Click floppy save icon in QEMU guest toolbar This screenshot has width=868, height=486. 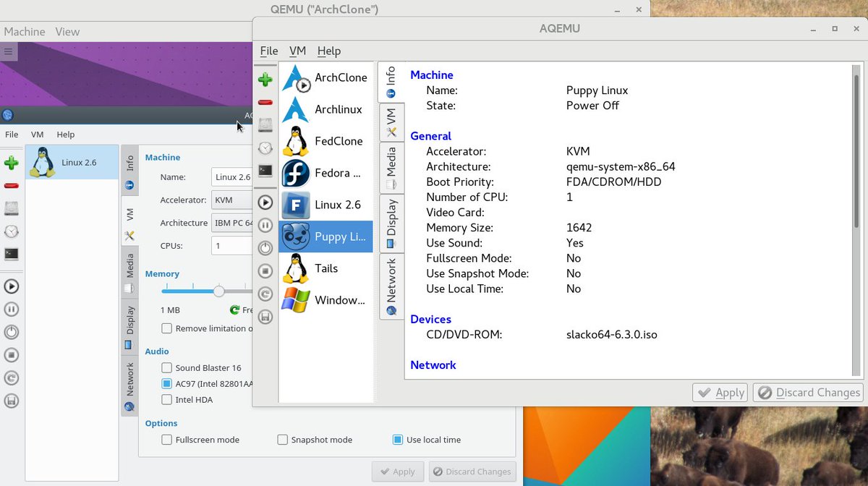[11, 401]
